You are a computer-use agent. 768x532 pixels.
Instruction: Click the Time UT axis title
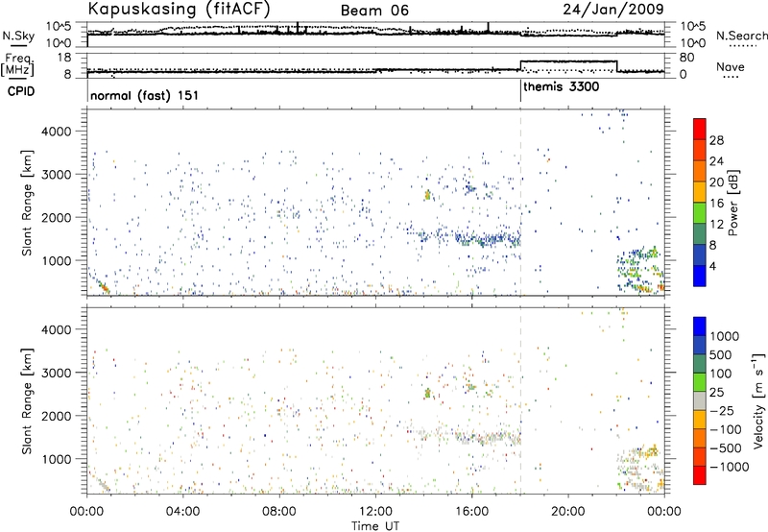tap(375, 526)
